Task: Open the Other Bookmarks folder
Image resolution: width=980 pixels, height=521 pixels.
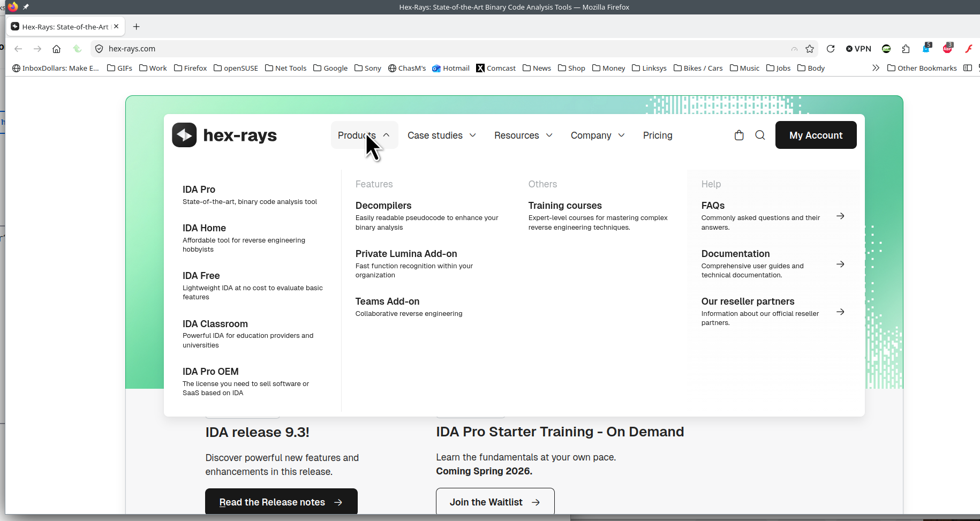Action: pos(922,68)
